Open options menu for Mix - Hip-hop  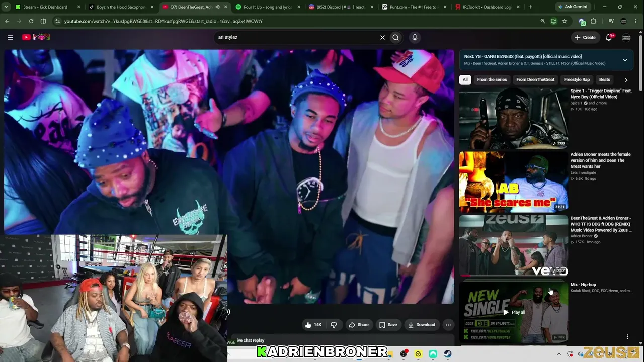click(627, 337)
